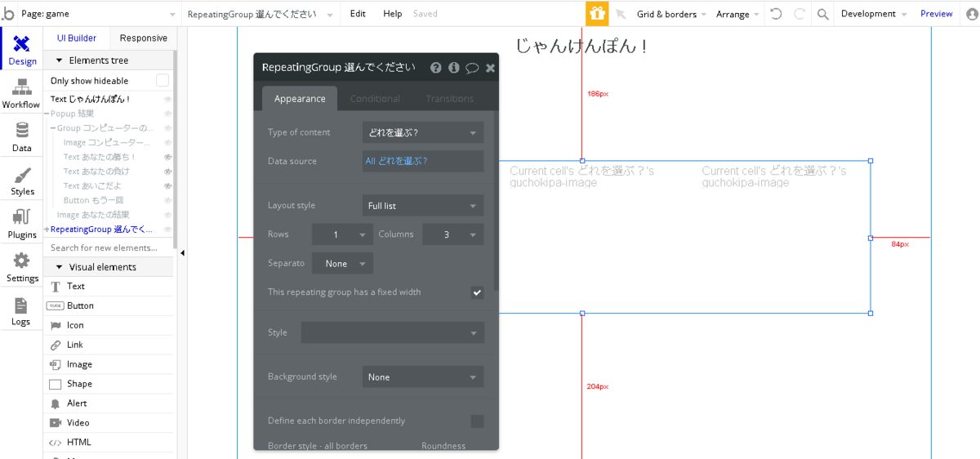Click the help question mark in property editor
This screenshot has height=459, width=980.
[x=436, y=68]
